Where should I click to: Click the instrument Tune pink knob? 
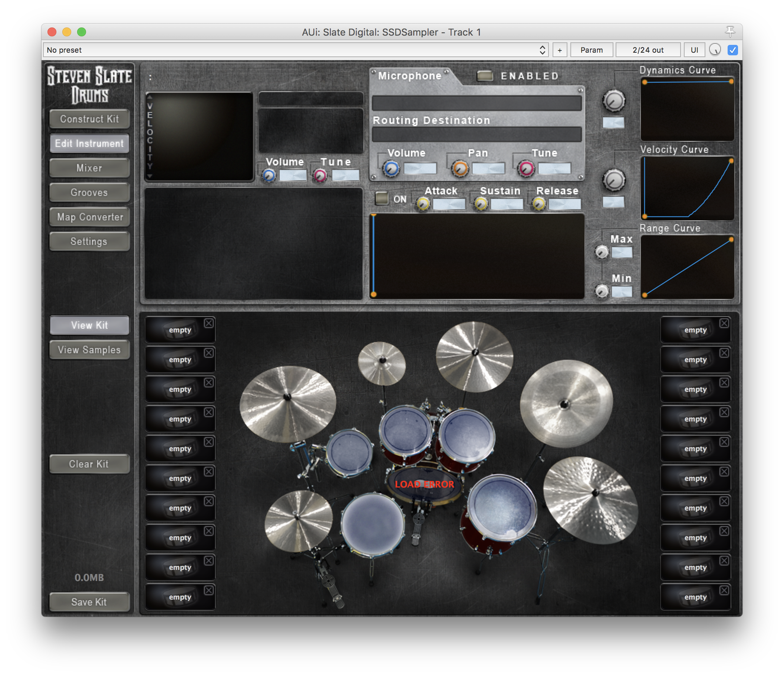tap(320, 175)
